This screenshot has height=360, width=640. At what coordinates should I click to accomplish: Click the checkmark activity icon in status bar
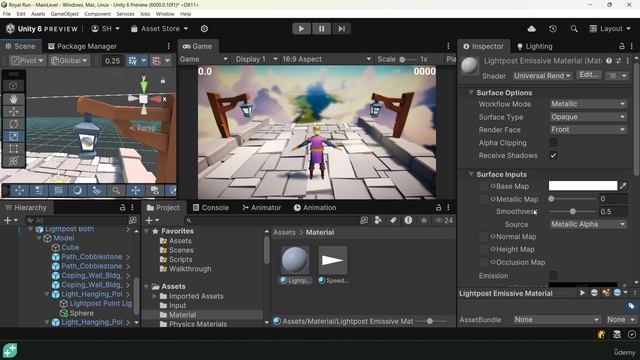(632, 334)
